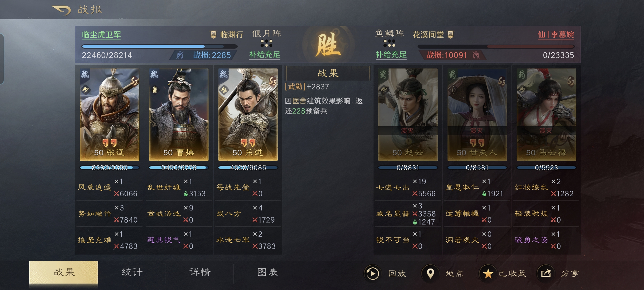Select the 图表 tab
The image size is (644, 290).
point(268,272)
